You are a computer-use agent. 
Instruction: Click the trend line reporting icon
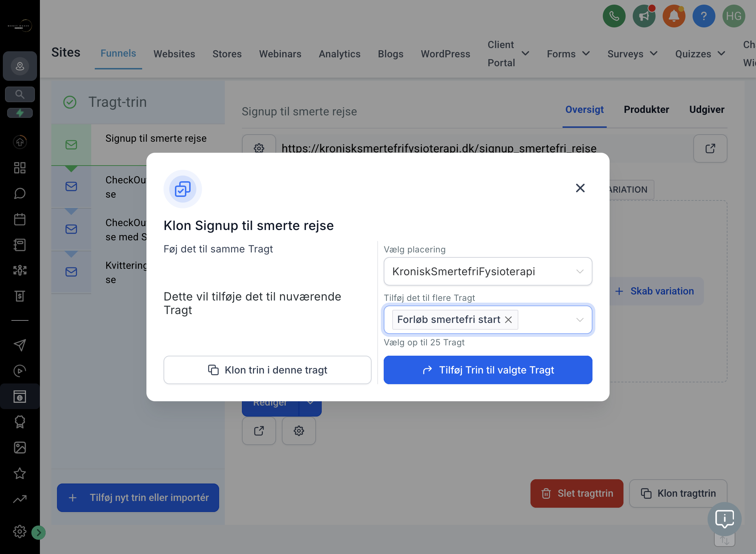(20, 499)
